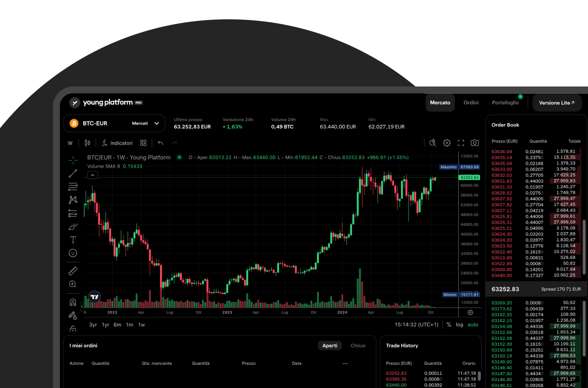The image size is (588, 388).
Task: Open the indicator templates grid menu
Action: [143, 143]
